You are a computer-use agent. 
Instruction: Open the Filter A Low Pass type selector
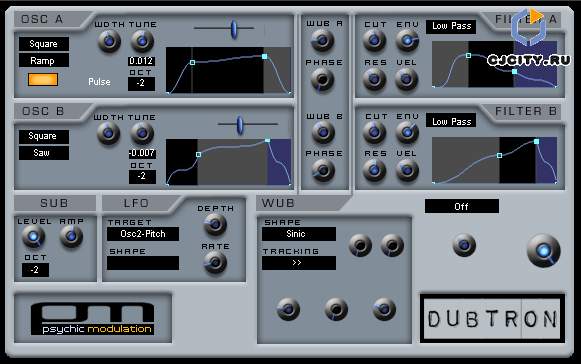pyautogui.click(x=451, y=26)
